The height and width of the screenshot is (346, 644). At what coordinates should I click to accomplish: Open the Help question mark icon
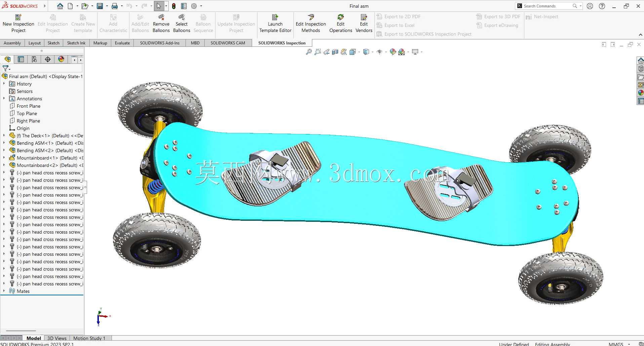point(602,6)
